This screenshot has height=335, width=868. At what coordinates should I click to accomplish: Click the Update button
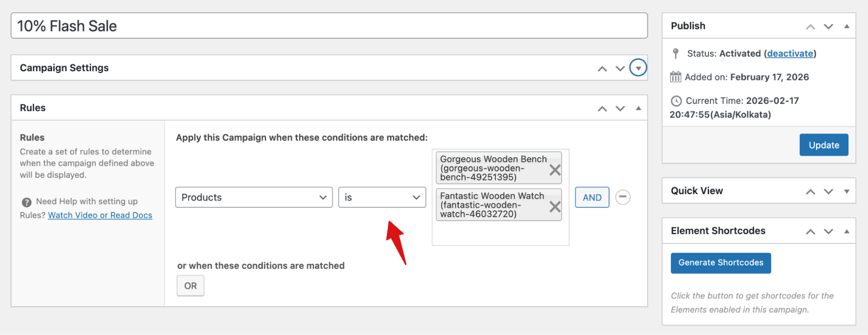tap(824, 145)
